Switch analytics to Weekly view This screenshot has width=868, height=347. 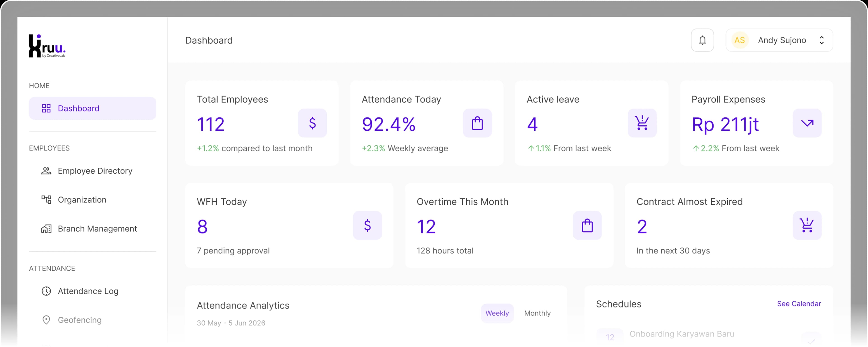click(x=497, y=313)
